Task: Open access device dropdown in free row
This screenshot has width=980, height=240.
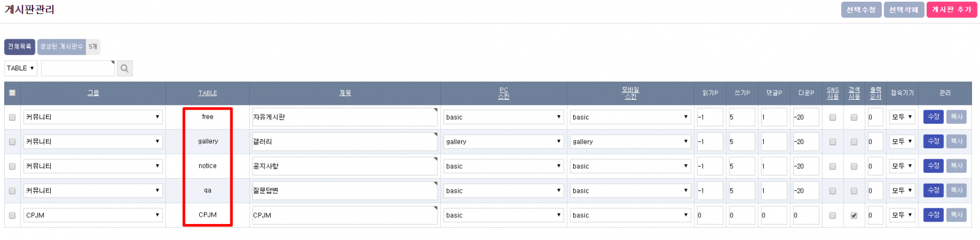Action: pos(902,117)
